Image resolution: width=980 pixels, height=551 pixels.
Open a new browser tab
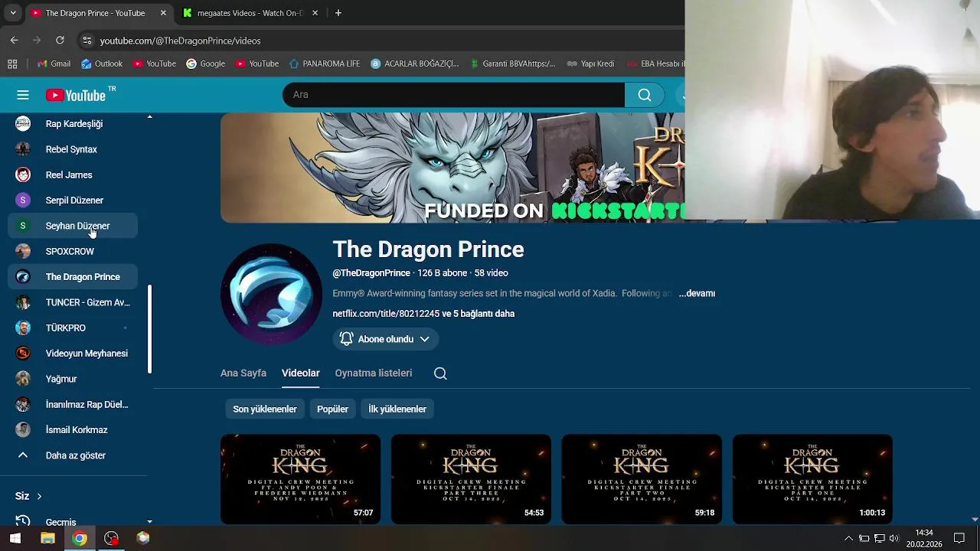tap(338, 13)
